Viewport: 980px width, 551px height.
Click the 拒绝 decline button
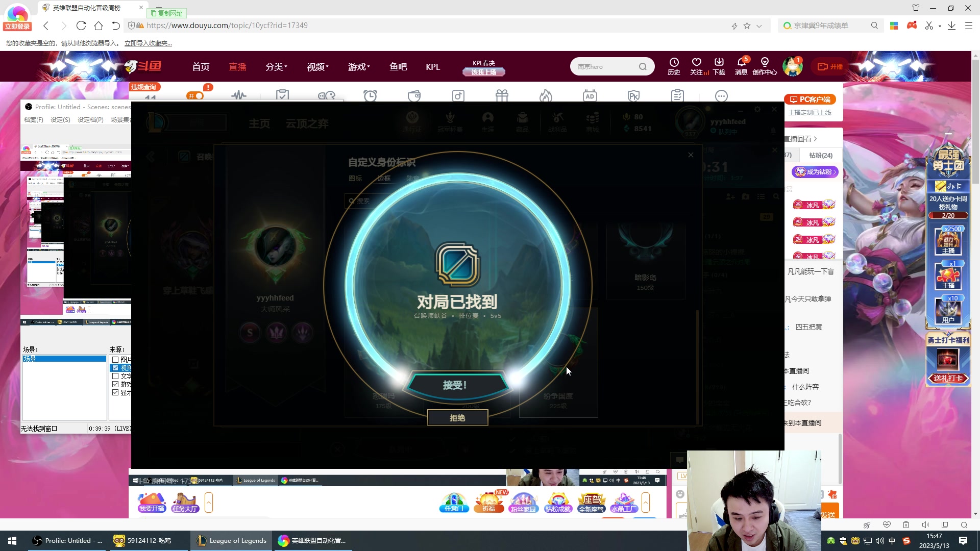[x=457, y=418]
